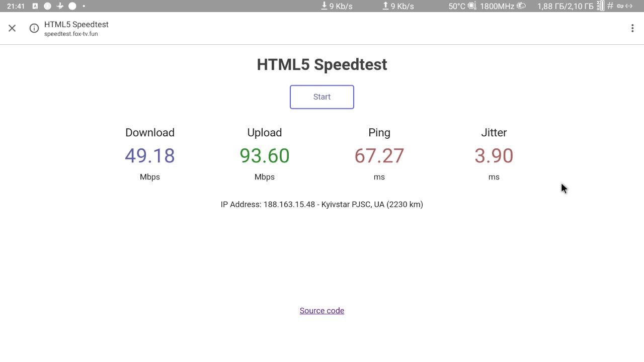This screenshot has height=362, width=644.
Task: Click the ping value 67.27
Action: 379,155
